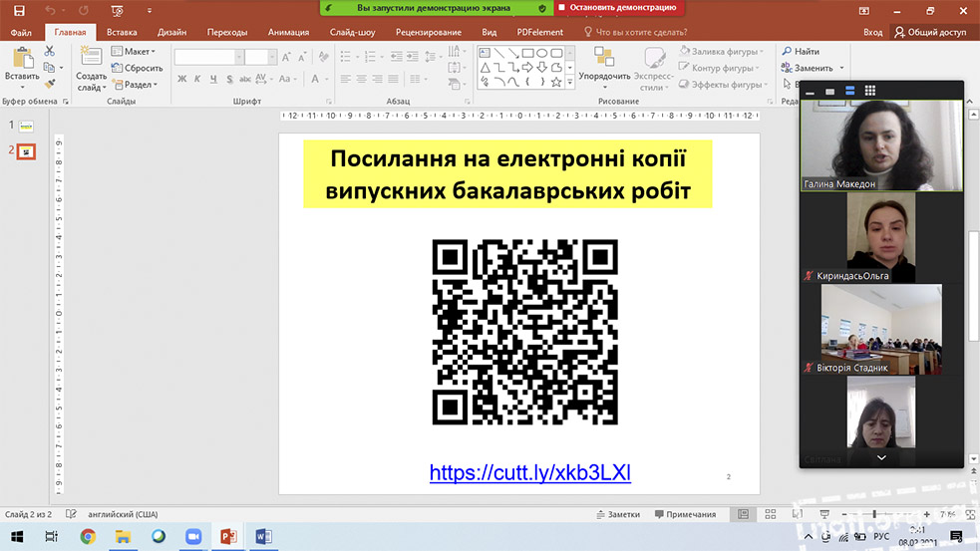Switch to normal view icon in status bar
Image resolution: width=980 pixels, height=551 pixels.
[x=743, y=514]
